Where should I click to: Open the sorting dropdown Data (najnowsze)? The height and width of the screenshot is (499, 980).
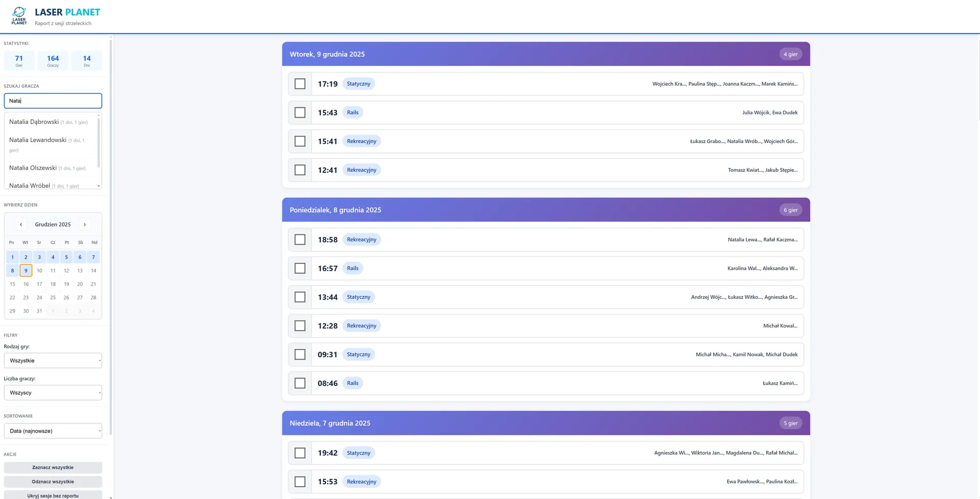[x=53, y=431]
